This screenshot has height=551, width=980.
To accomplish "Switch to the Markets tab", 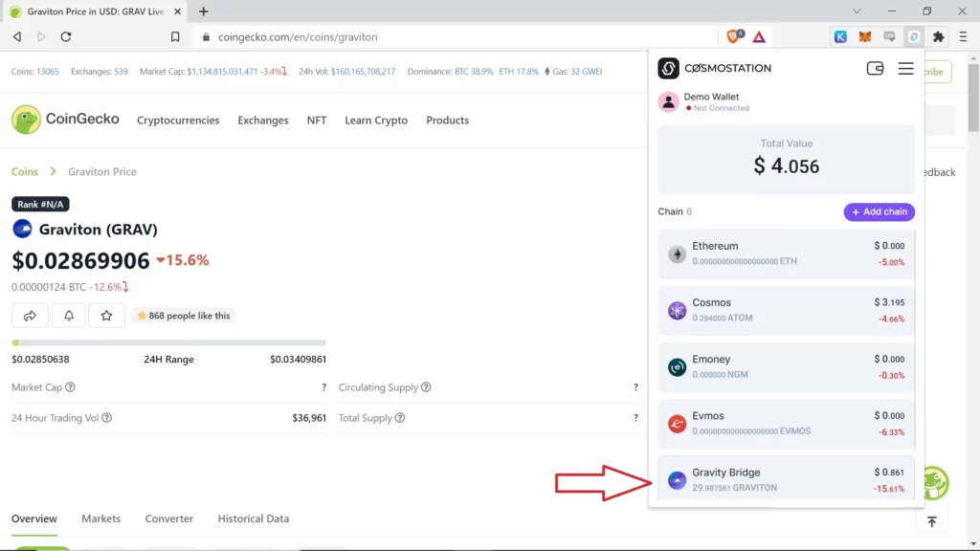I will point(100,518).
